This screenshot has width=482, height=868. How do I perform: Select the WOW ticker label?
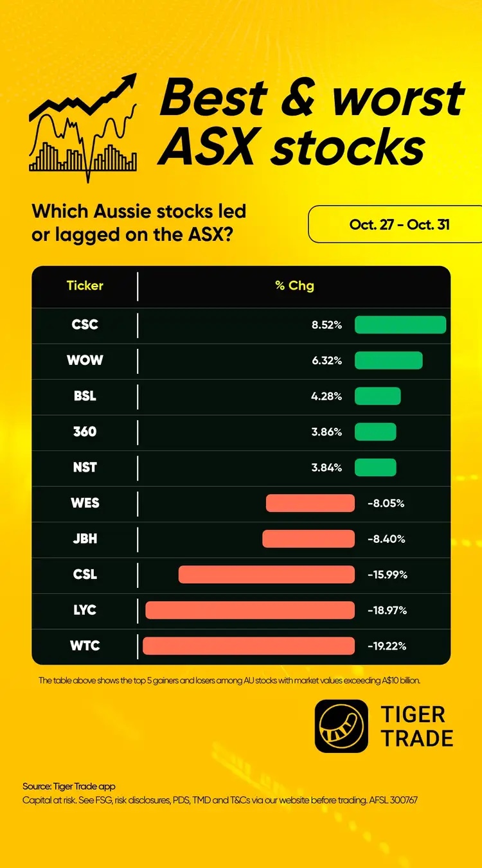point(85,360)
